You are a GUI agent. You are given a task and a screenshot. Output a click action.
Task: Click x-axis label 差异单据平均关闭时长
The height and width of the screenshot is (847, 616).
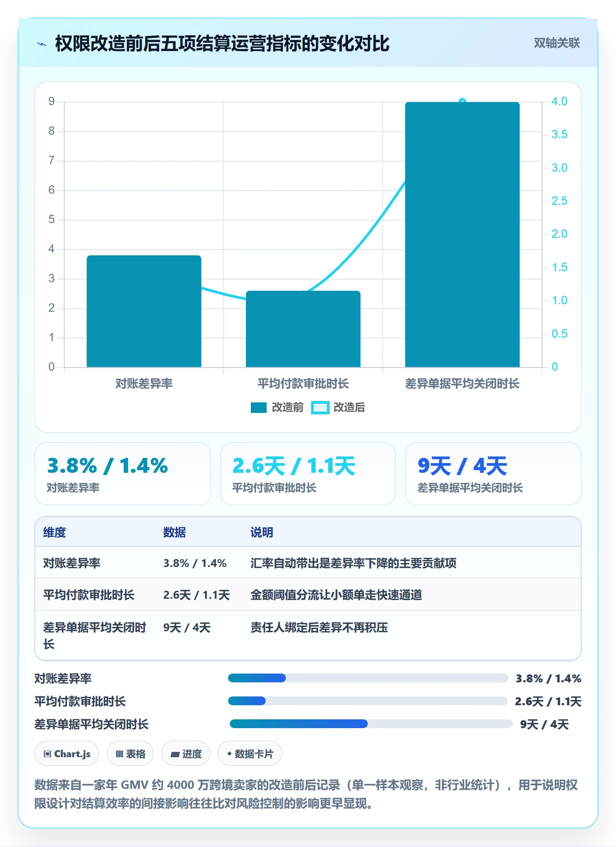click(462, 383)
